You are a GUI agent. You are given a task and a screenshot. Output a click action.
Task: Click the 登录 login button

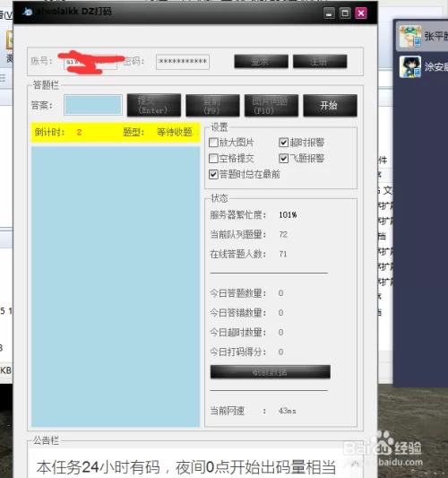coord(261,62)
